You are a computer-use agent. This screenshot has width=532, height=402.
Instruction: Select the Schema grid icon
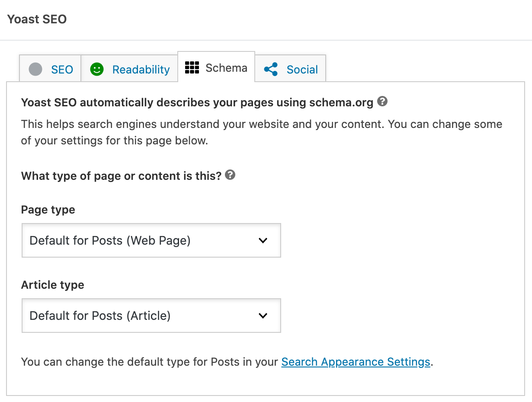(192, 68)
